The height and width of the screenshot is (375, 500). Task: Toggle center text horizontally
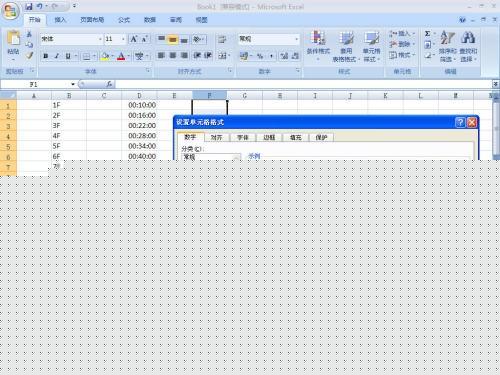pyautogui.click(x=173, y=56)
